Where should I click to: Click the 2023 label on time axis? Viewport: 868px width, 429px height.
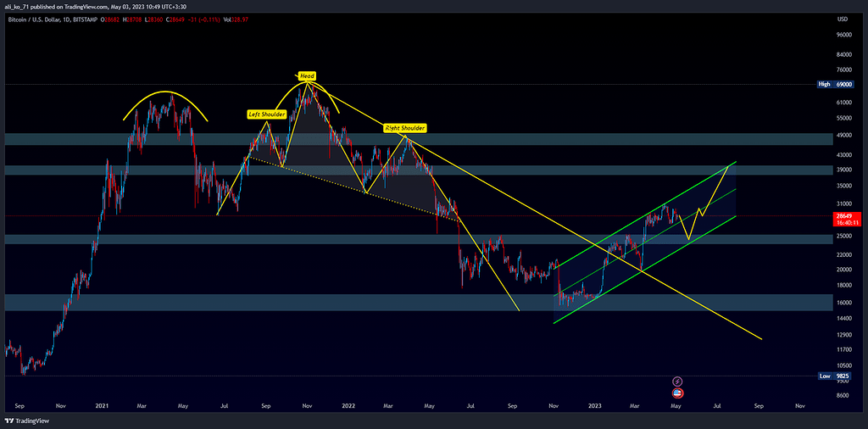coord(593,406)
